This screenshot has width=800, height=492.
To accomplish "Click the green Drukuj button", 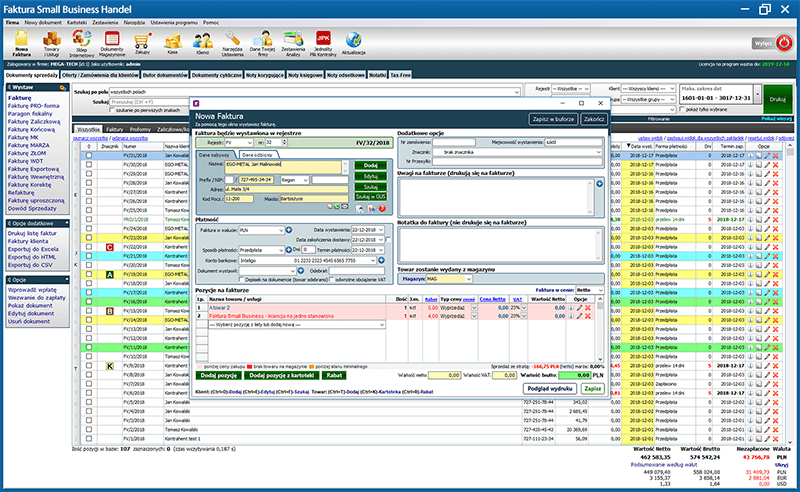I will click(x=778, y=99).
